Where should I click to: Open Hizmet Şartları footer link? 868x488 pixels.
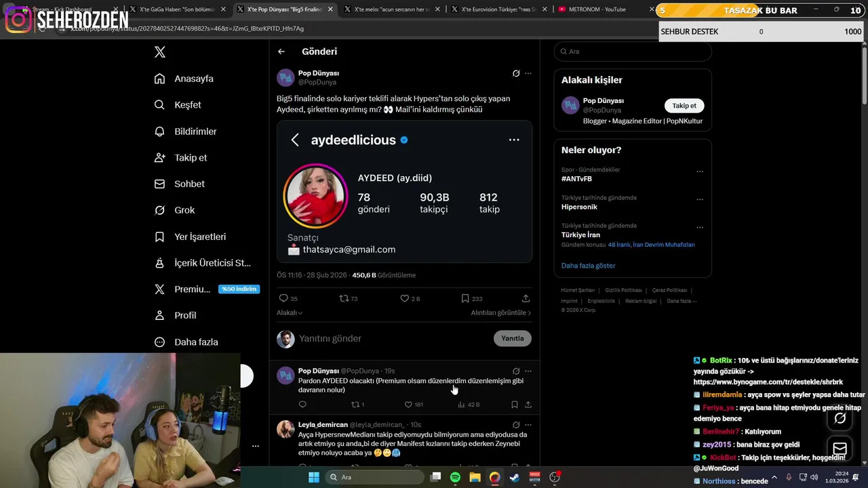578,290
